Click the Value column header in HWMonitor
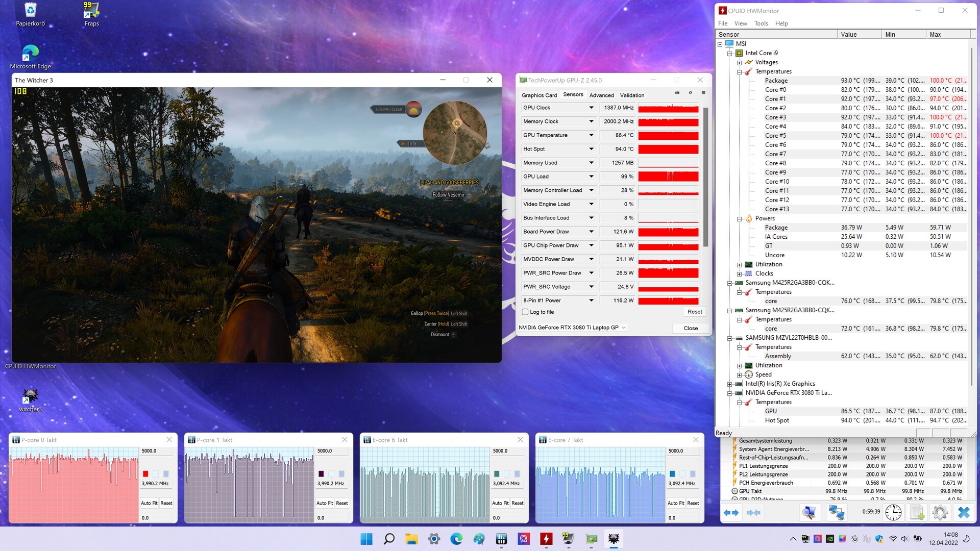Image resolution: width=980 pixels, height=551 pixels. pos(860,34)
